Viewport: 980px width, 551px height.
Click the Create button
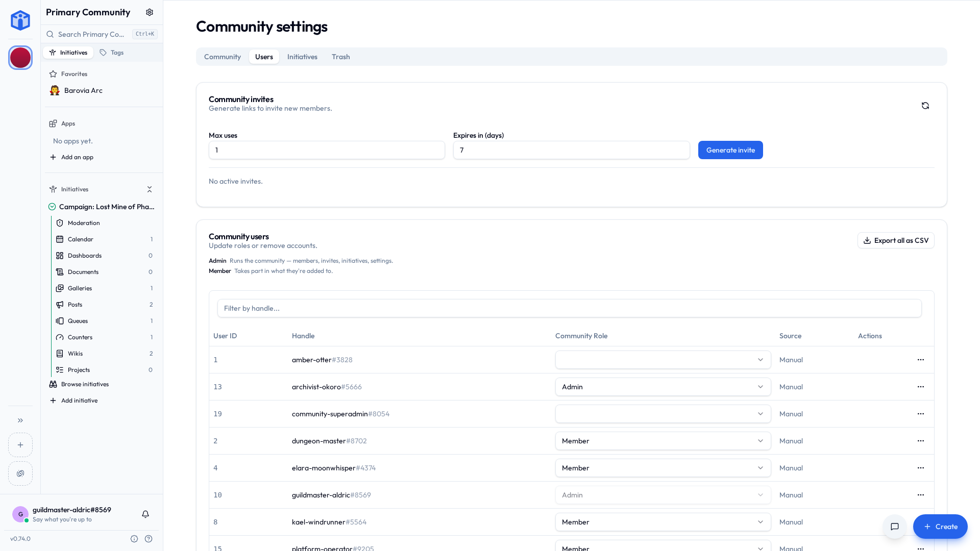[940, 527]
